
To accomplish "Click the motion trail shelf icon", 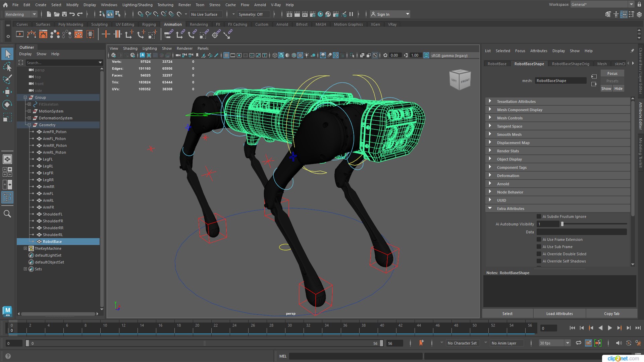I will click(31, 34).
